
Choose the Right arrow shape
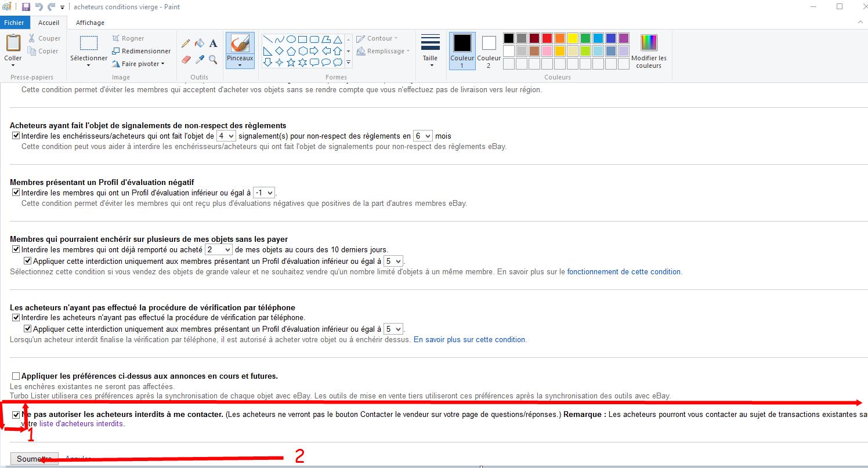pos(314,51)
